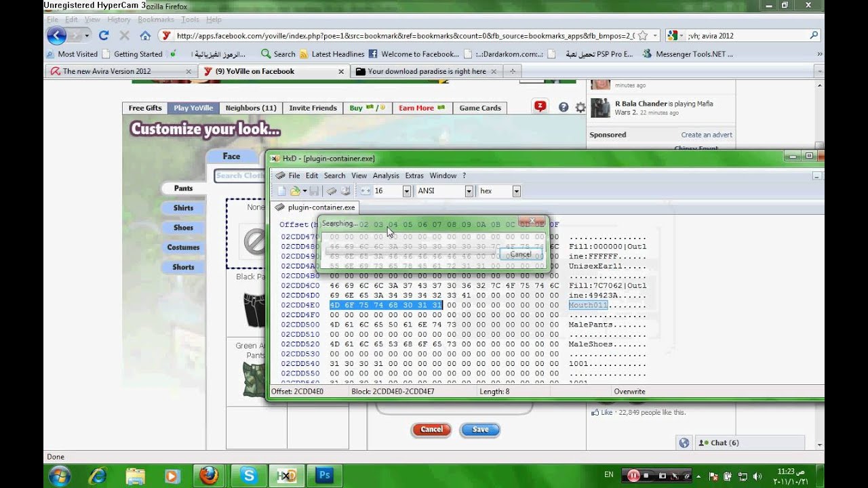
Task: Click offset 02CDD4E0 in the offset column
Action: (x=300, y=305)
